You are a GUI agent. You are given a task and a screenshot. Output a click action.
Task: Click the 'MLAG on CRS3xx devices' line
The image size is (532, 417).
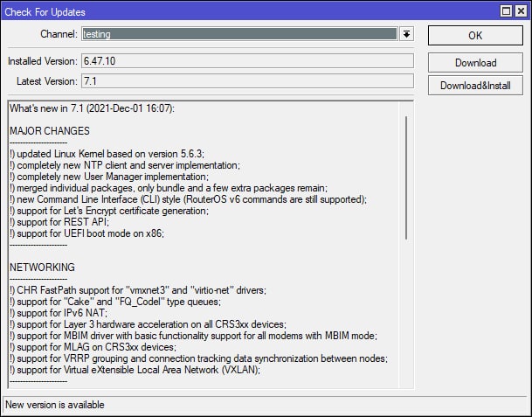93,347
